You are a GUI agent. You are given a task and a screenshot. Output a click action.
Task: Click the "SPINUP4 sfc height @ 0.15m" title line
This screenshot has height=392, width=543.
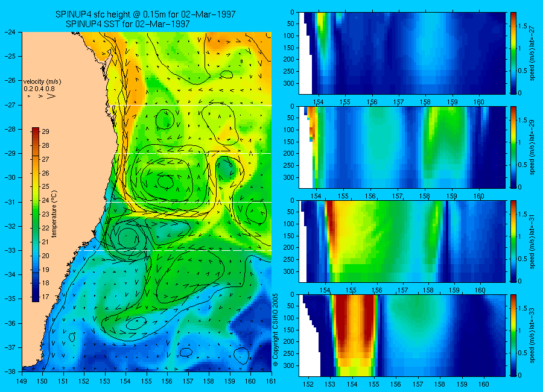pyautogui.click(x=145, y=14)
